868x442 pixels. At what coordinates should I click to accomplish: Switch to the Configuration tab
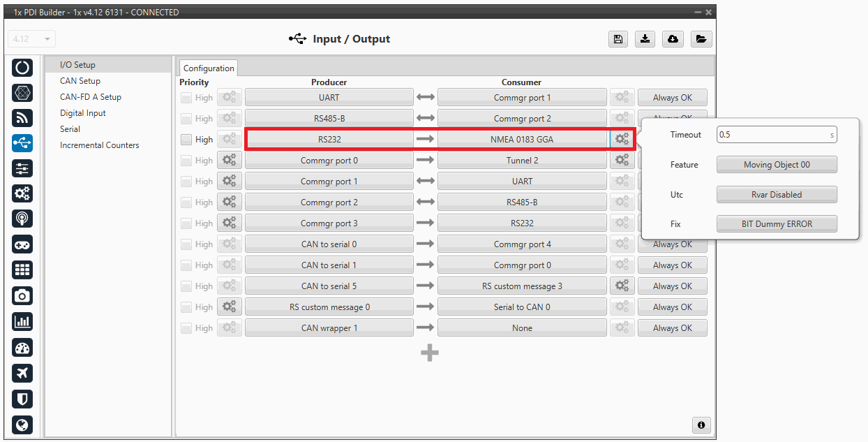point(209,68)
